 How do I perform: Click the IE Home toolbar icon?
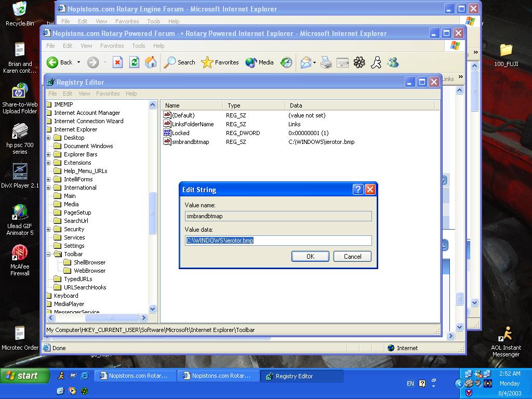pos(151,62)
